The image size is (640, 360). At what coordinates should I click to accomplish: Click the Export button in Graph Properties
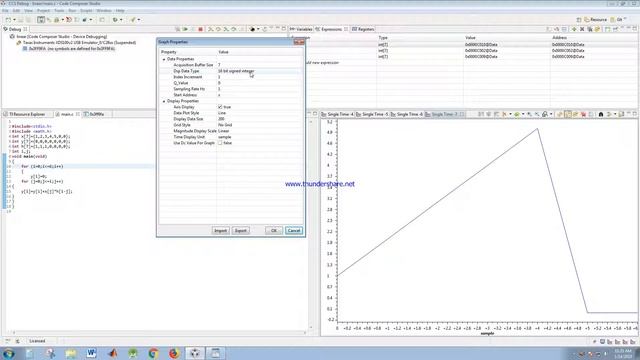240,231
